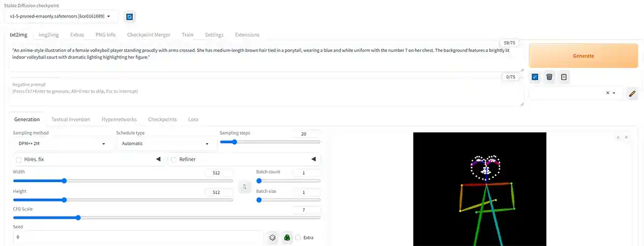Adjust the Batch count slider

288,181
